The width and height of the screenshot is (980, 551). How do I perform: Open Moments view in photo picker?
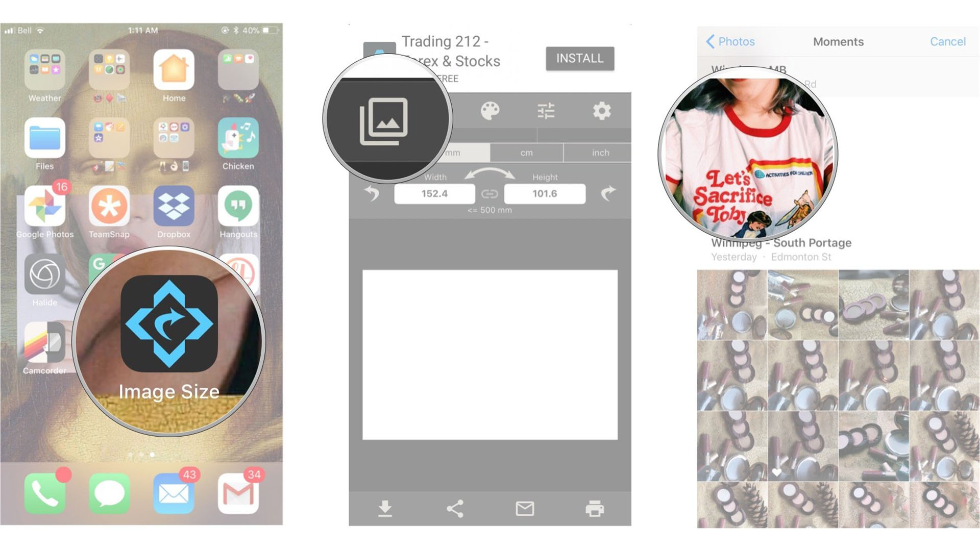click(x=839, y=41)
